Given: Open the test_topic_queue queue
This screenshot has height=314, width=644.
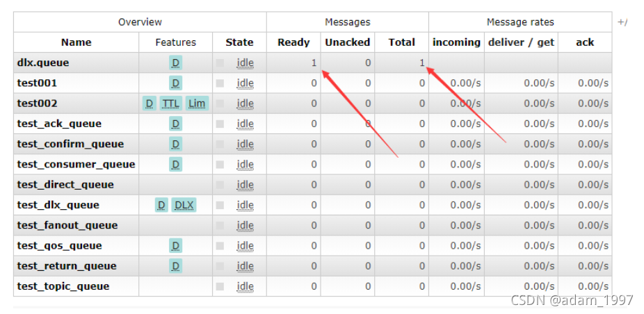Looking at the screenshot, I should [63, 286].
